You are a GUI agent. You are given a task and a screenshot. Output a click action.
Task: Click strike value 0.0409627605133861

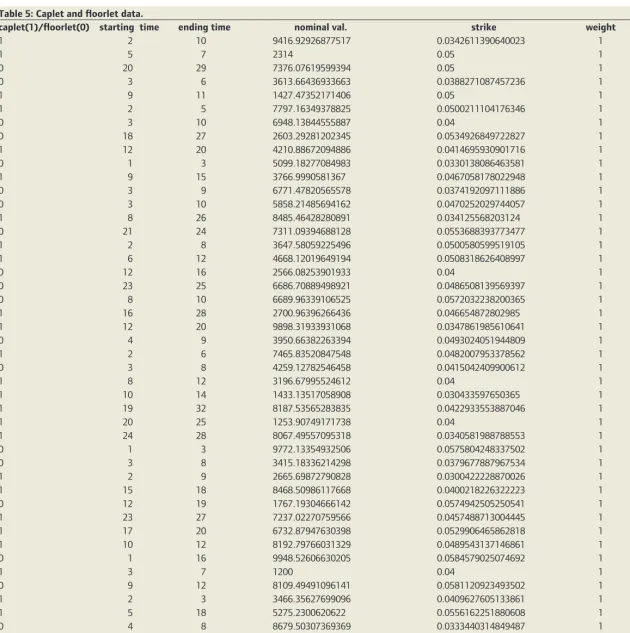point(481,599)
